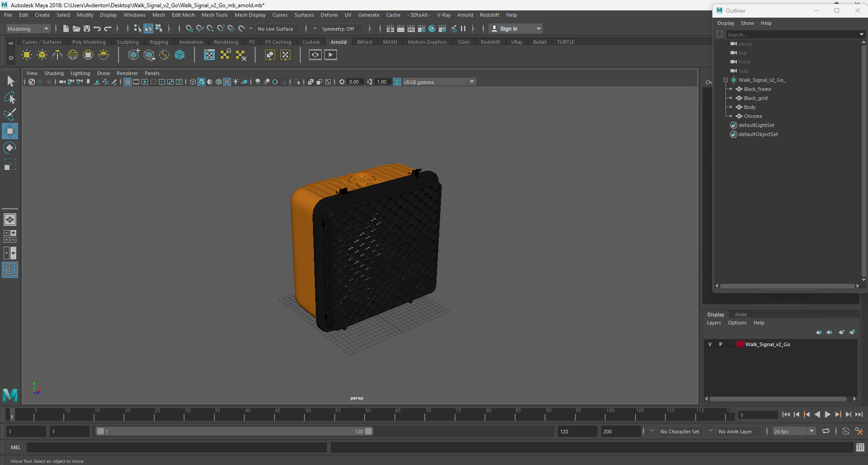Image resolution: width=868 pixels, height=465 pixels.
Task: Open Outliner search options dropdown arrow
Action: (861, 34)
